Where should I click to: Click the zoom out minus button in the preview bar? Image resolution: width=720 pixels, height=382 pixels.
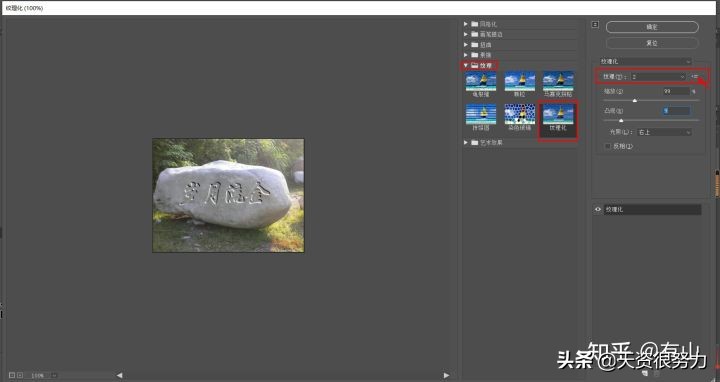(12, 375)
